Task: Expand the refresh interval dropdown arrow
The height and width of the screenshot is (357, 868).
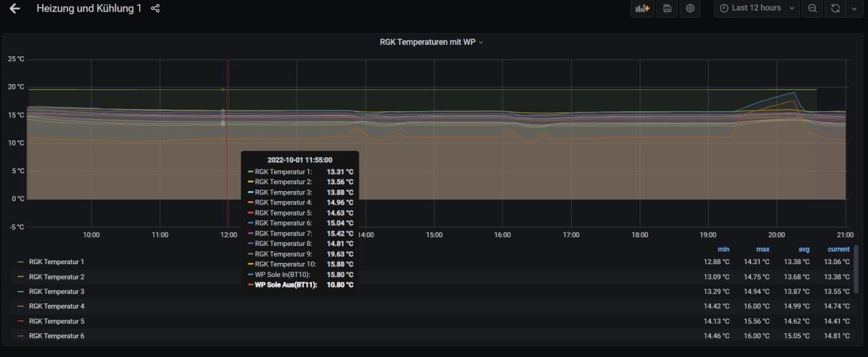Action: click(x=854, y=8)
